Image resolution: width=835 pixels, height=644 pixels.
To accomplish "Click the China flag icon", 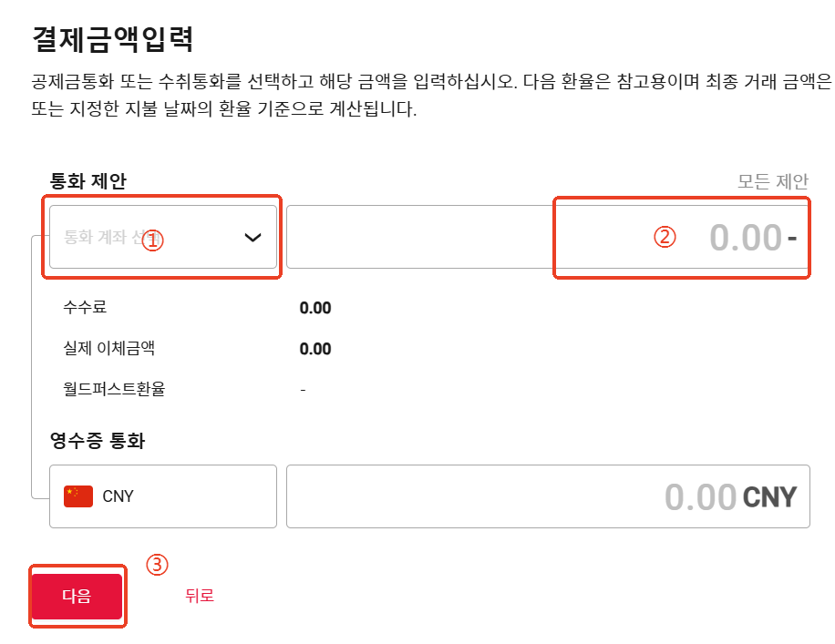I will pos(78,496).
